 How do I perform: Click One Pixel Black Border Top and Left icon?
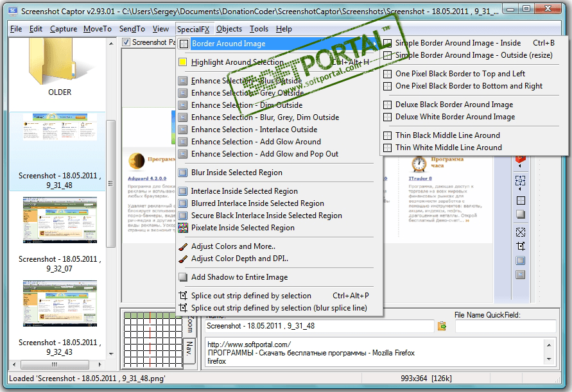(x=387, y=74)
